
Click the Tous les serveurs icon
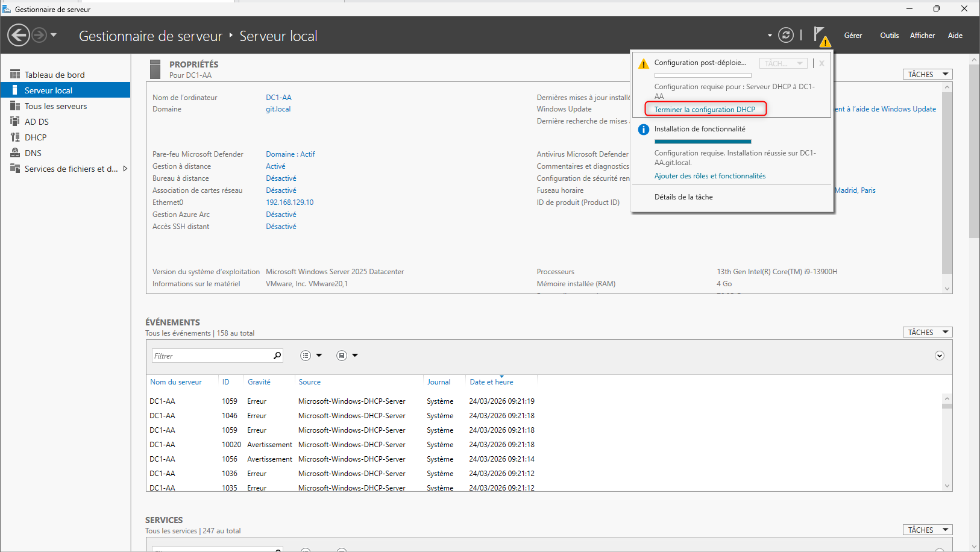tap(15, 105)
